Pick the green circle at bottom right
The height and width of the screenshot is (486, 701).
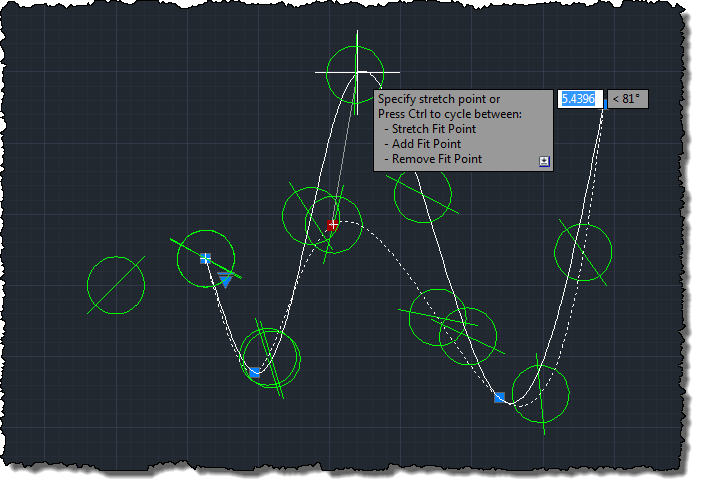(x=540, y=392)
